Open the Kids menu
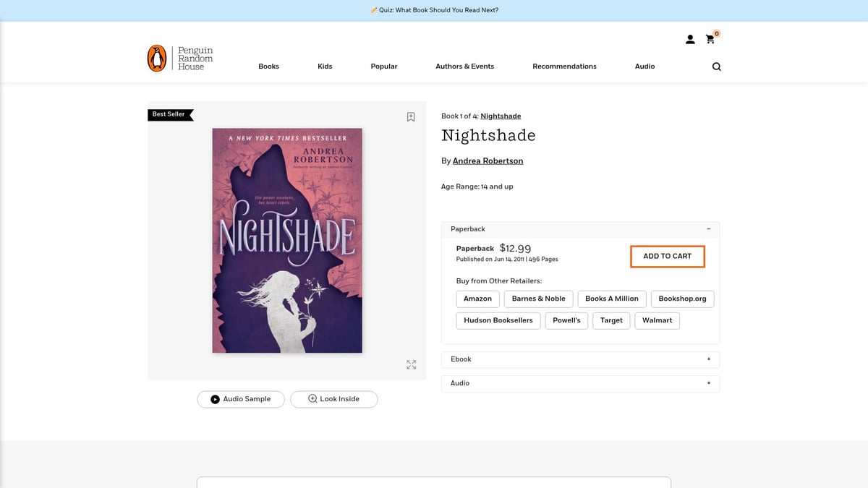The width and height of the screenshot is (868, 488). point(325,67)
